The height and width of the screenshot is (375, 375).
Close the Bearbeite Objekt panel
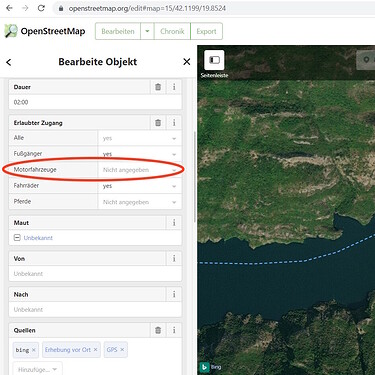[187, 62]
